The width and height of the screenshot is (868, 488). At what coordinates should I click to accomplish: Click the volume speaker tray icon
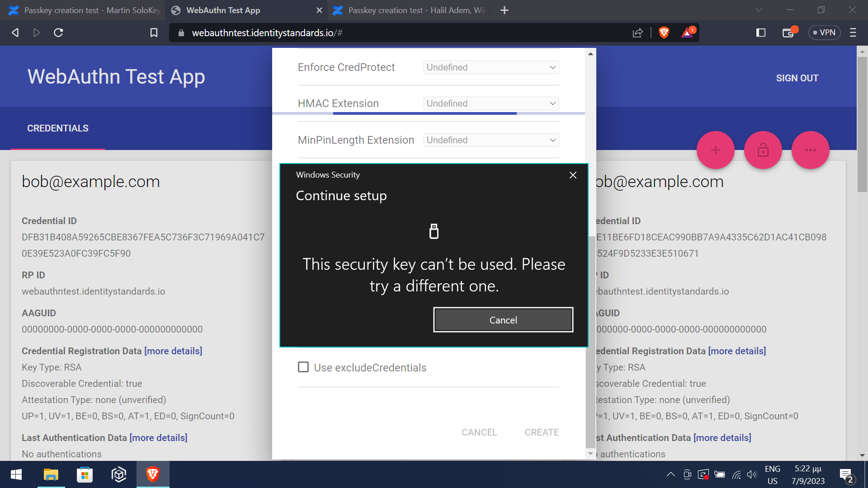point(751,474)
